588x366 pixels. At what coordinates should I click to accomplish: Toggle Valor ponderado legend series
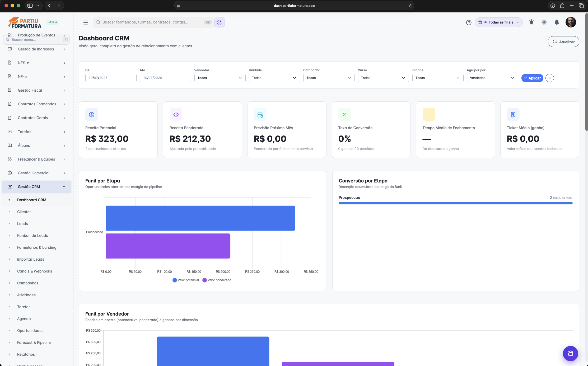[x=217, y=280]
